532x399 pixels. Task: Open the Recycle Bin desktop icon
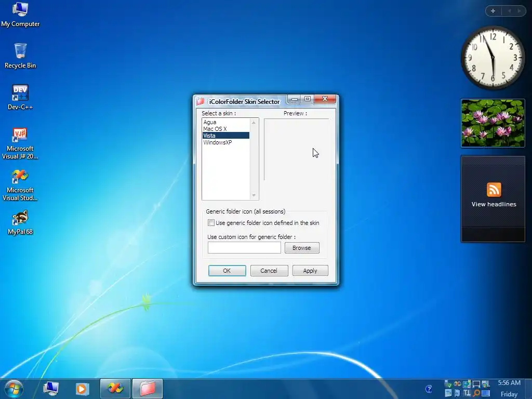(x=20, y=56)
